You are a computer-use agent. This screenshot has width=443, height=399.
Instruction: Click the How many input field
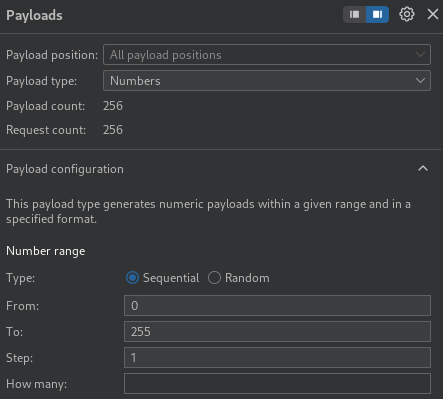point(277,384)
